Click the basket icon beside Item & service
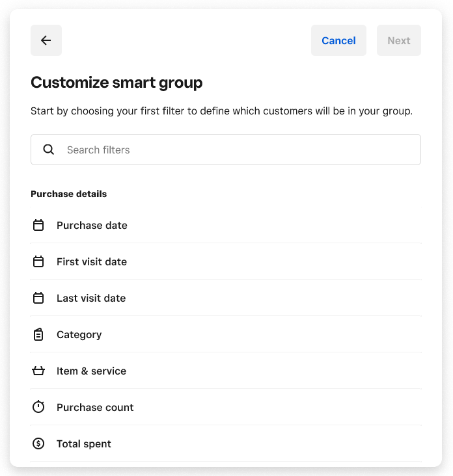The image size is (453, 476). click(38, 371)
